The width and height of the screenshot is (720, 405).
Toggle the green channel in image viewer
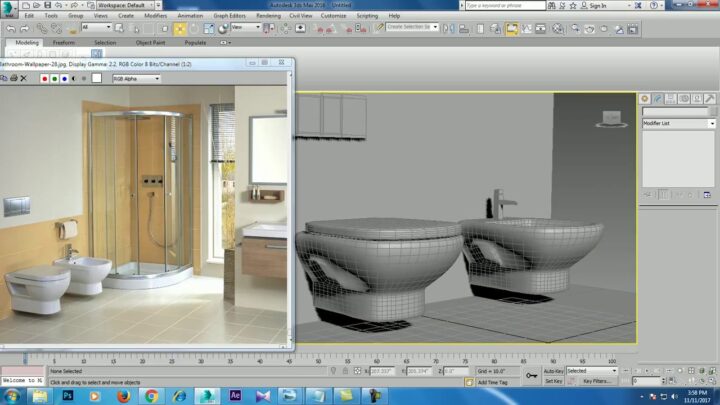point(55,78)
